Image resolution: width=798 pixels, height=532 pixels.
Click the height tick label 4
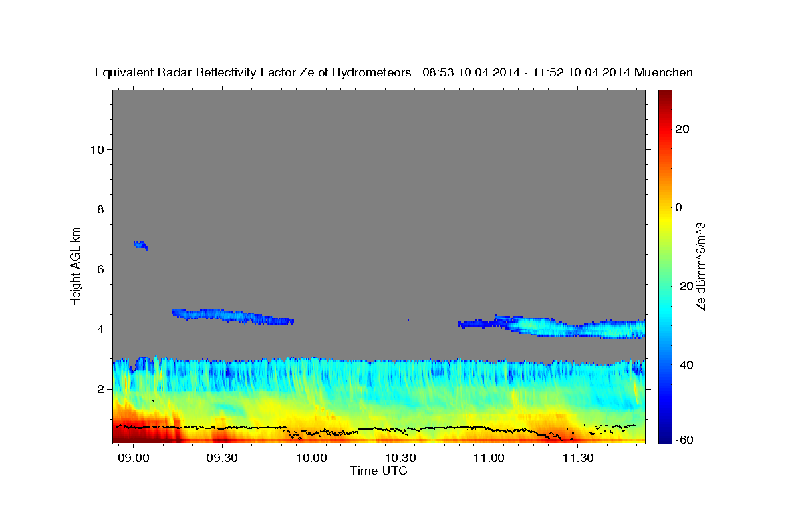[x=100, y=329]
